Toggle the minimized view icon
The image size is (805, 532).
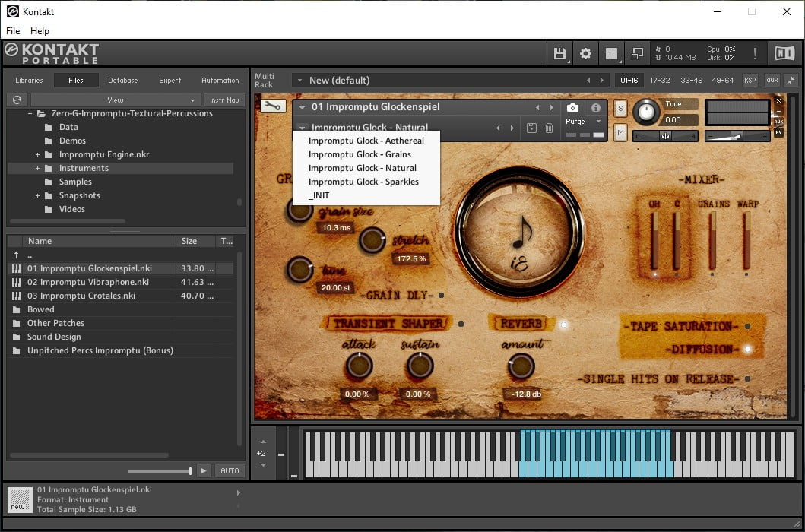pos(637,53)
